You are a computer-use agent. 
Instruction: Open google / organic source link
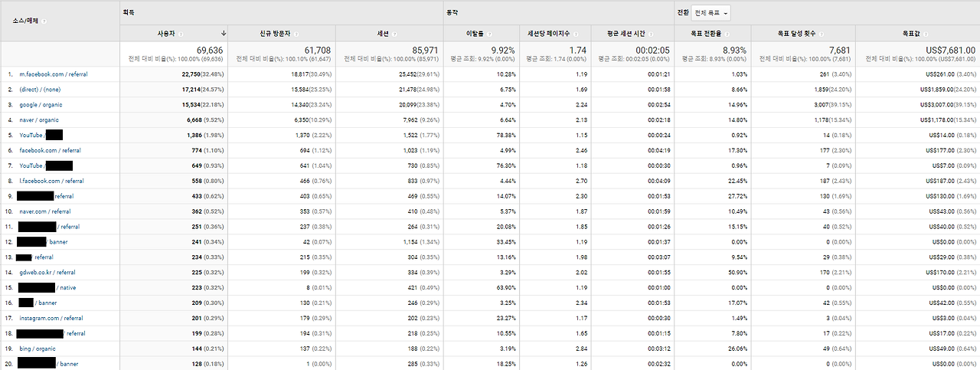pyautogui.click(x=41, y=105)
